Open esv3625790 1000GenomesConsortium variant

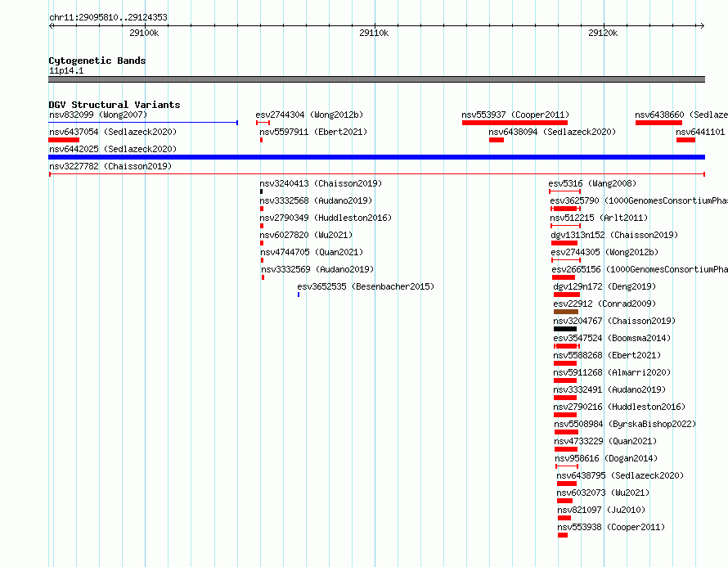coord(639,200)
